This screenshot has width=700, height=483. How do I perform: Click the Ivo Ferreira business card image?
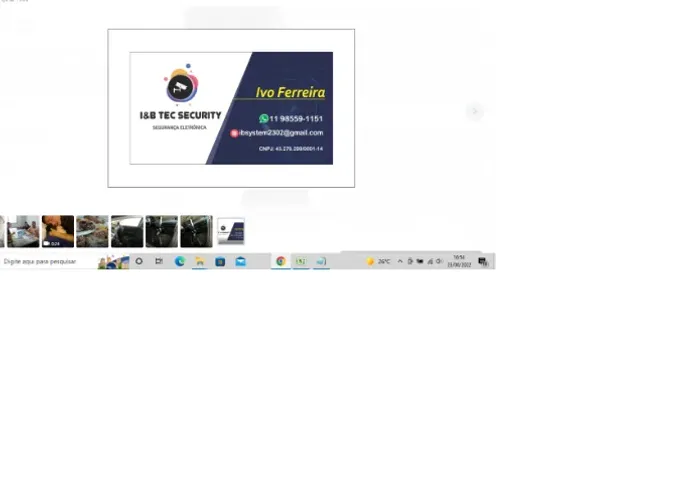(x=231, y=108)
